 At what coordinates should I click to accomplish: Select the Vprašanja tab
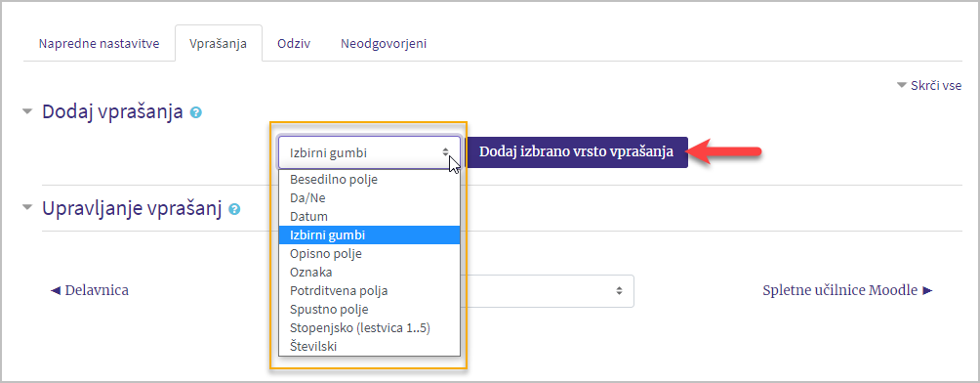(218, 44)
